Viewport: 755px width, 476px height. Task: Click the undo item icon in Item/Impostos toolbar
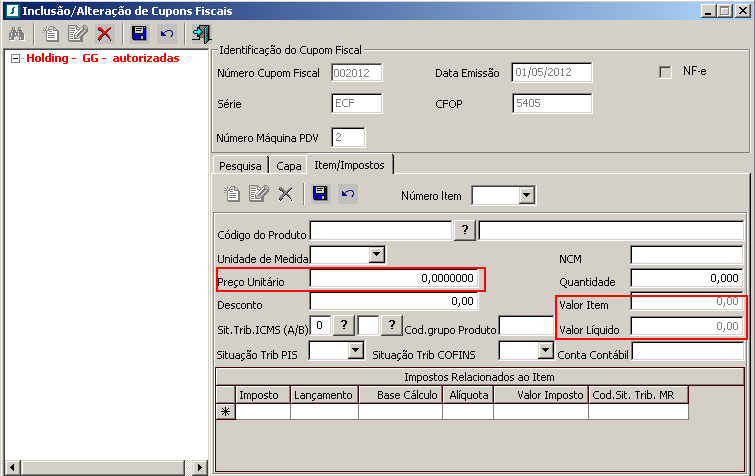click(x=348, y=193)
